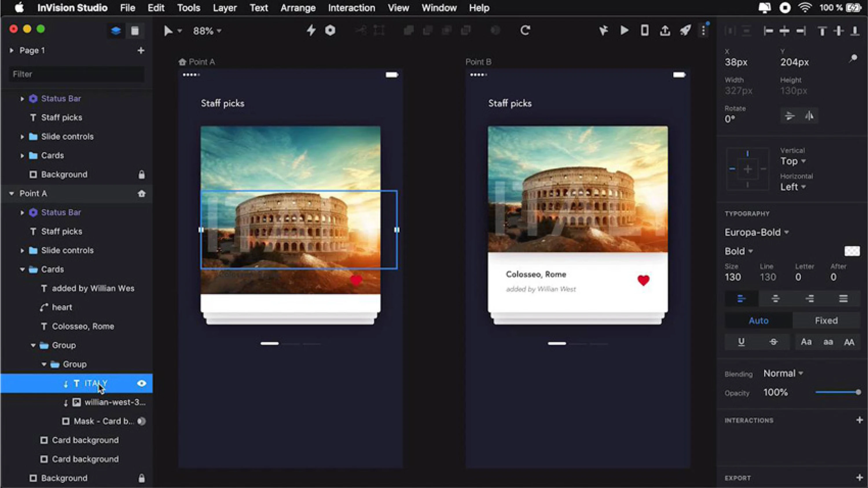Open the Arrange menu

coord(298,8)
